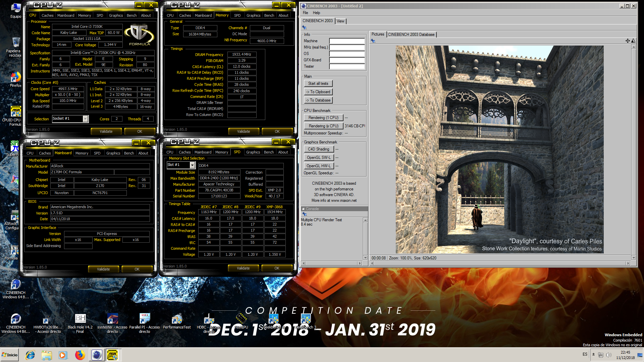Viewport: 644px width, 362px height.
Task: Click the pin icon below CINEBENCH 2003 tab
Action: (305, 27)
